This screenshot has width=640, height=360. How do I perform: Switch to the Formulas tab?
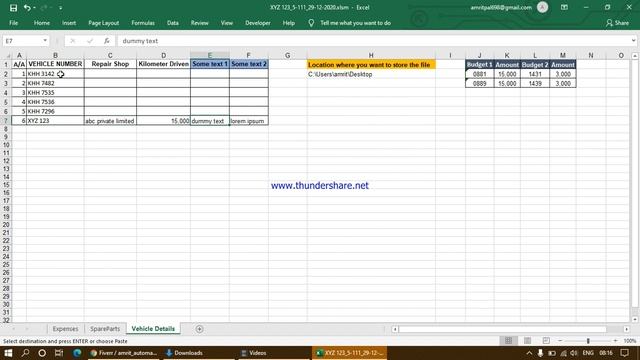(x=143, y=23)
